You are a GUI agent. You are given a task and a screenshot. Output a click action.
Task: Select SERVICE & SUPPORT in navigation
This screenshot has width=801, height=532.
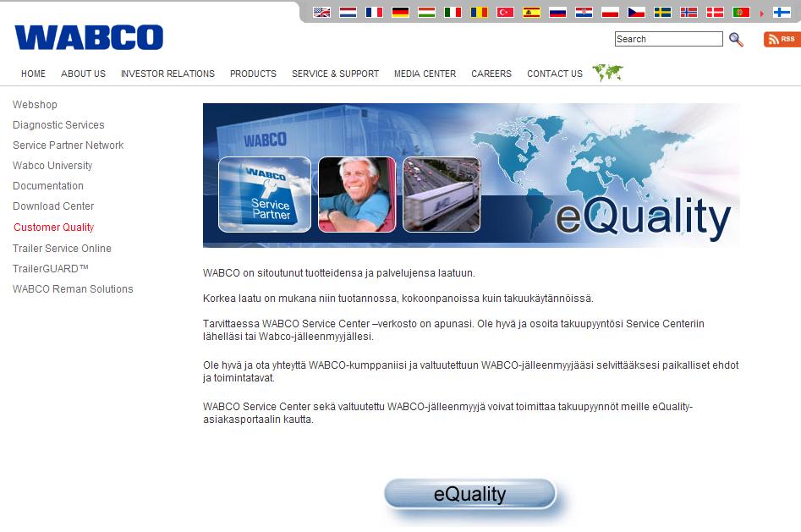coord(335,74)
